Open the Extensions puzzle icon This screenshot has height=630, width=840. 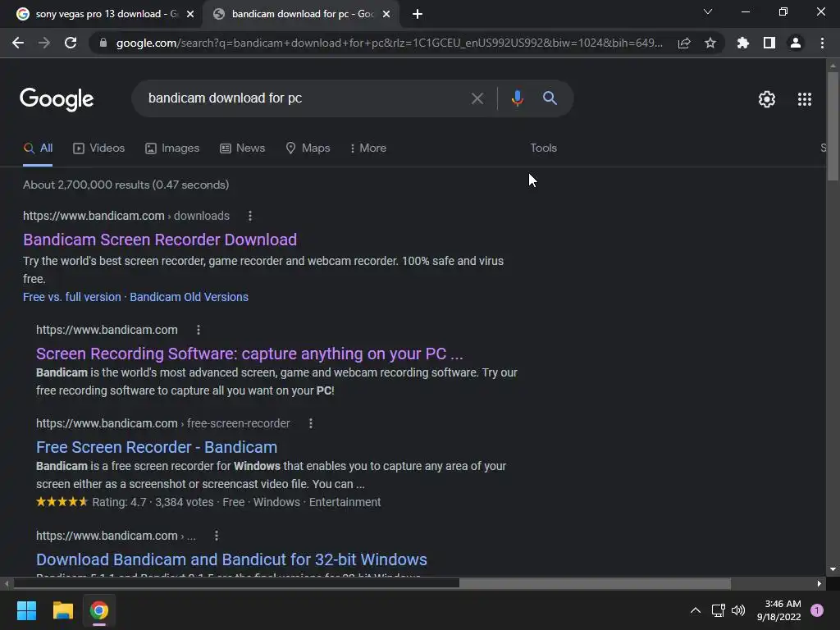pyautogui.click(x=743, y=43)
